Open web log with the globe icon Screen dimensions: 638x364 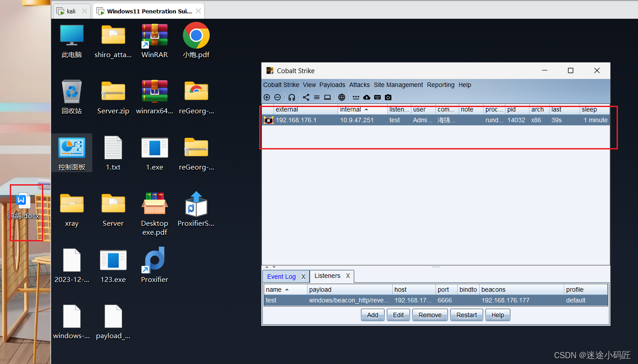[x=342, y=97]
